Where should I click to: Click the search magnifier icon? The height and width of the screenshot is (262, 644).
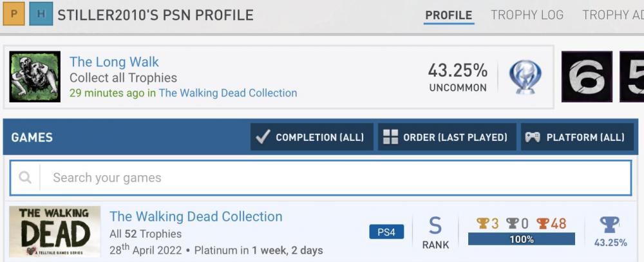(x=25, y=178)
